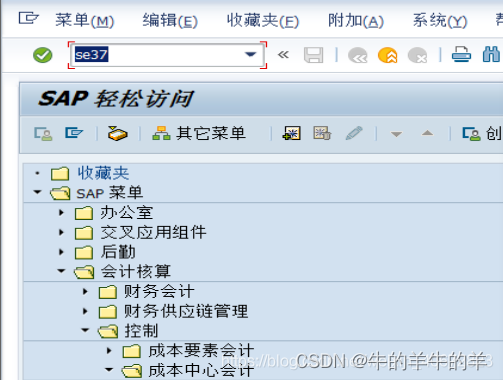This screenshot has height=380, width=503.
Task: Open the 收藏夹(F) menu
Action: point(263,21)
